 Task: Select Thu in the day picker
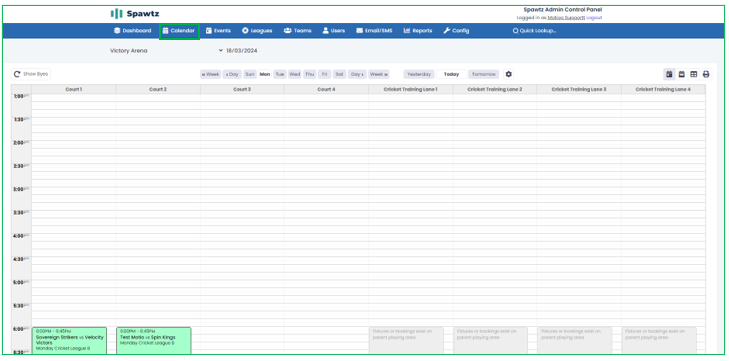pos(310,74)
